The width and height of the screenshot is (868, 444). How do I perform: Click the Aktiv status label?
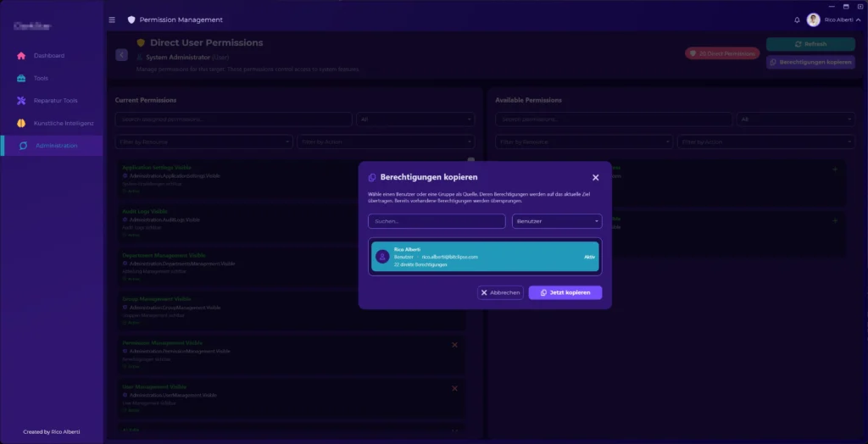pyautogui.click(x=589, y=257)
